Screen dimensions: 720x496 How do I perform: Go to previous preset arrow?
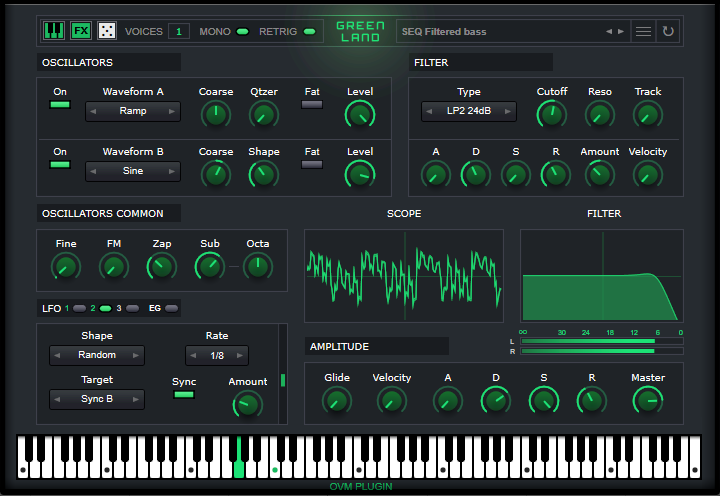608,31
